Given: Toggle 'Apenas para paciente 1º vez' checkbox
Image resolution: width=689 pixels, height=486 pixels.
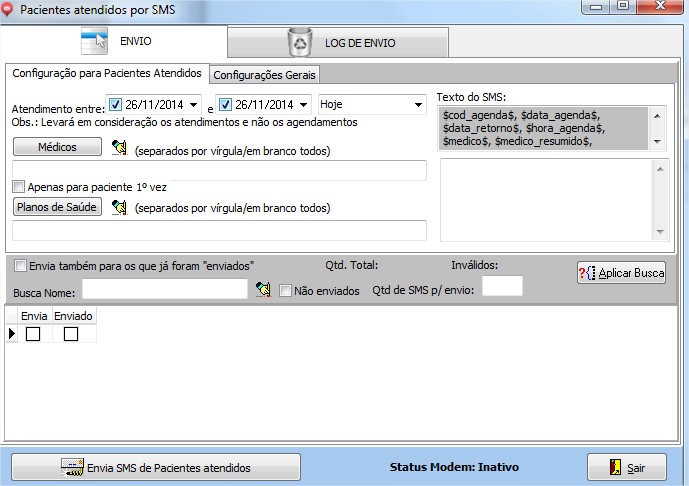Looking at the screenshot, I should (x=19, y=186).
